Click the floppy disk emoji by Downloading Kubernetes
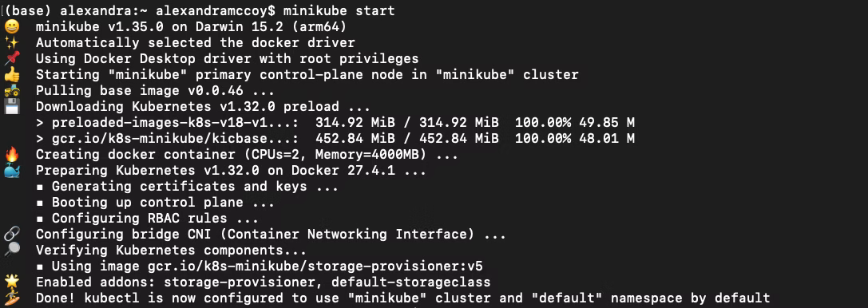This screenshot has height=308, width=868. coord(12,107)
